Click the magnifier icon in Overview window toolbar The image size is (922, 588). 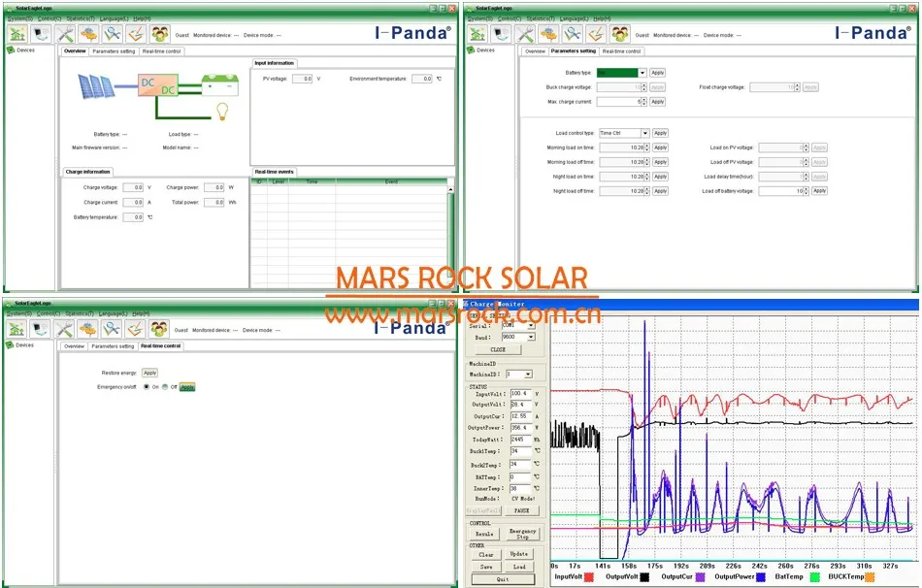point(113,34)
